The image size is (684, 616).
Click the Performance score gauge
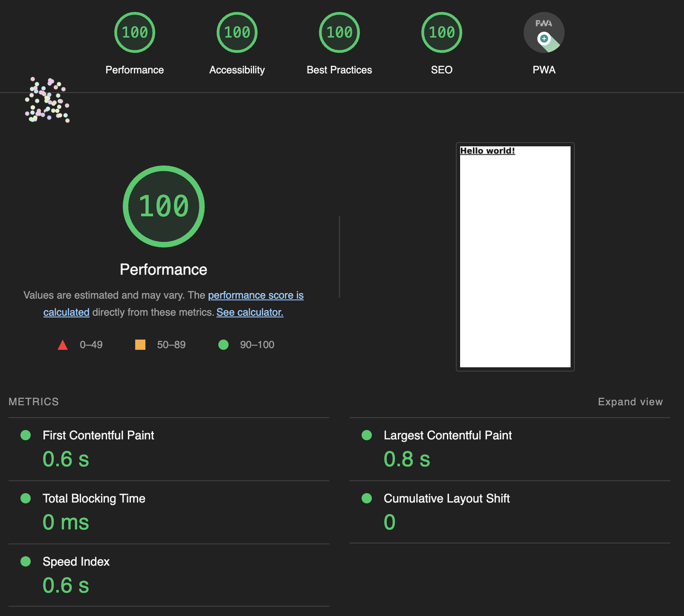click(x=134, y=32)
